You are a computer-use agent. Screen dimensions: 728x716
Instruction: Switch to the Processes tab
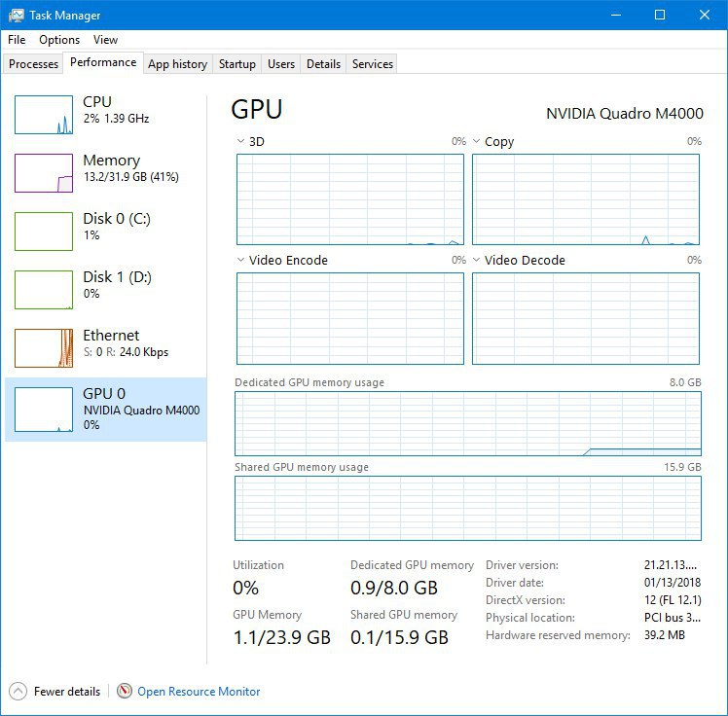click(x=34, y=64)
